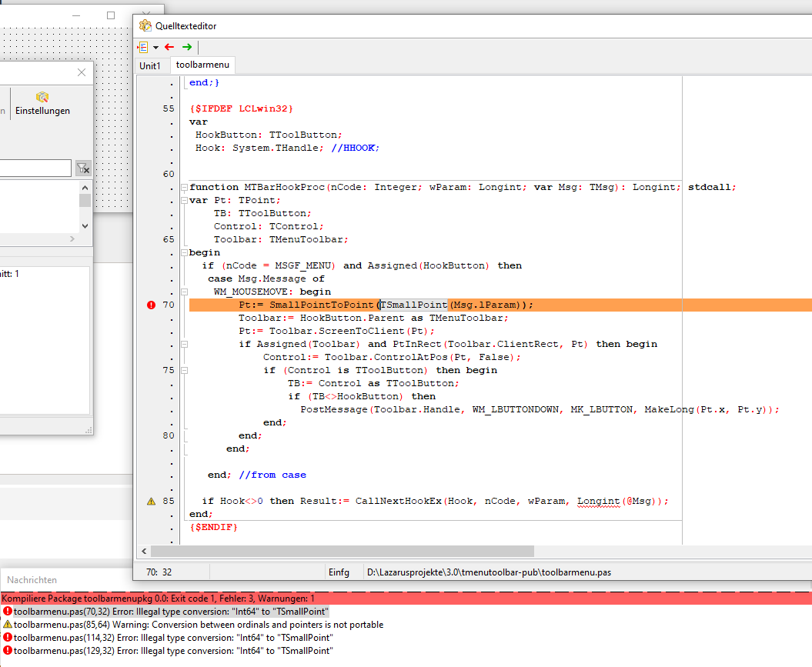Click the error icon of the line 129 message
Image resolution: width=812 pixels, height=667 pixels.
coord(8,650)
